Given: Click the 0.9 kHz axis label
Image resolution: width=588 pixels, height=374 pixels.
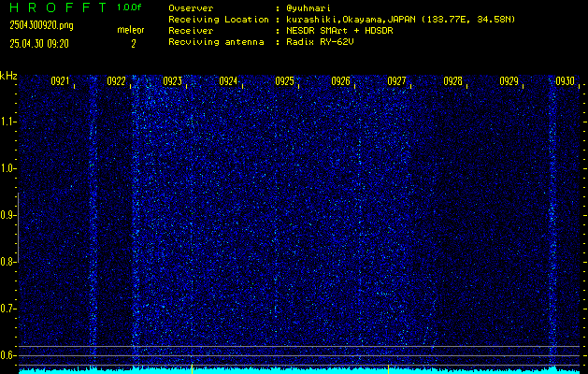Looking at the screenshot, I should (x=7, y=215).
